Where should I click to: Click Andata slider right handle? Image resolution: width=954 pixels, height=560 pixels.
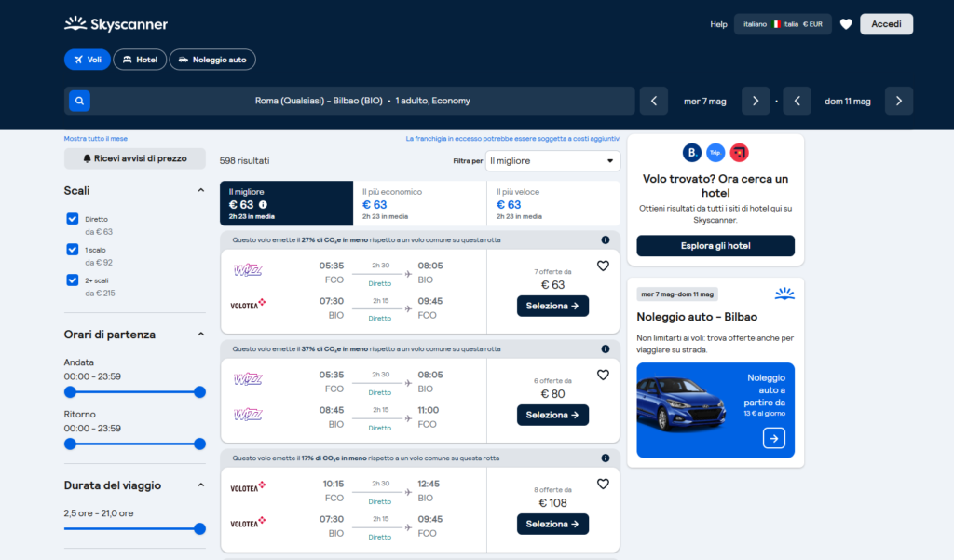point(199,392)
